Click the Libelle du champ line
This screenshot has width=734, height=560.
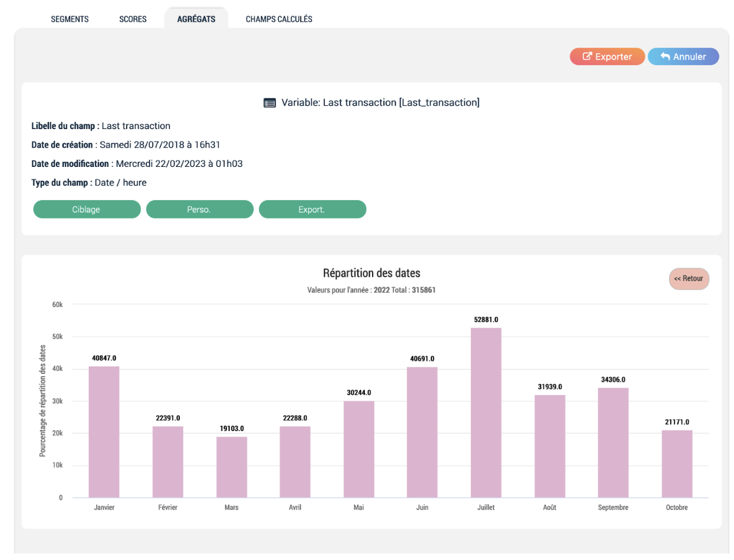[x=101, y=126]
